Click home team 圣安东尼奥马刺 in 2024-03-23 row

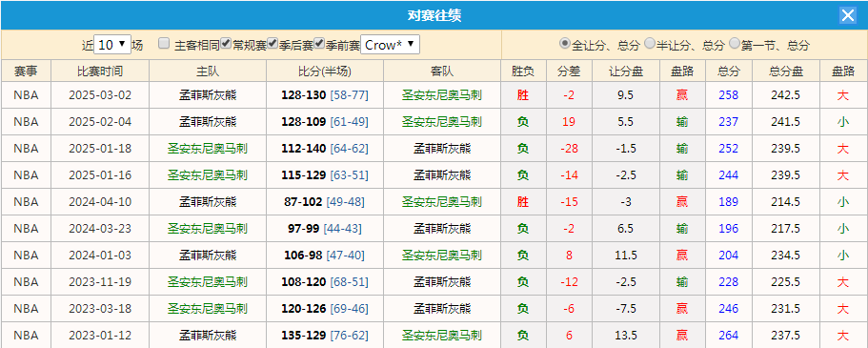point(208,228)
